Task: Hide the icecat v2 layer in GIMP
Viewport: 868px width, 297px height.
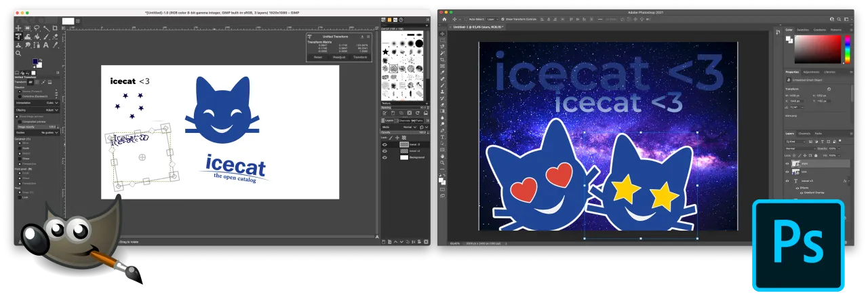Action: coord(384,151)
